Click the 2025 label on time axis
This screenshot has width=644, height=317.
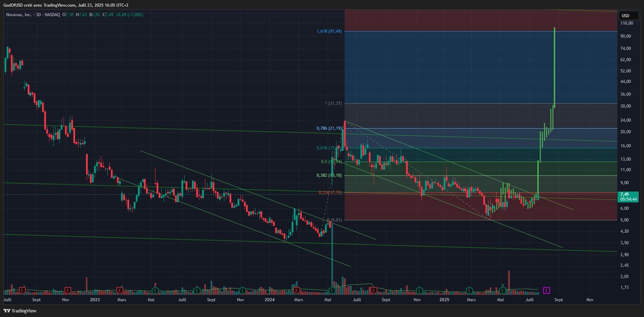pyautogui.click(x=444, y=299)
